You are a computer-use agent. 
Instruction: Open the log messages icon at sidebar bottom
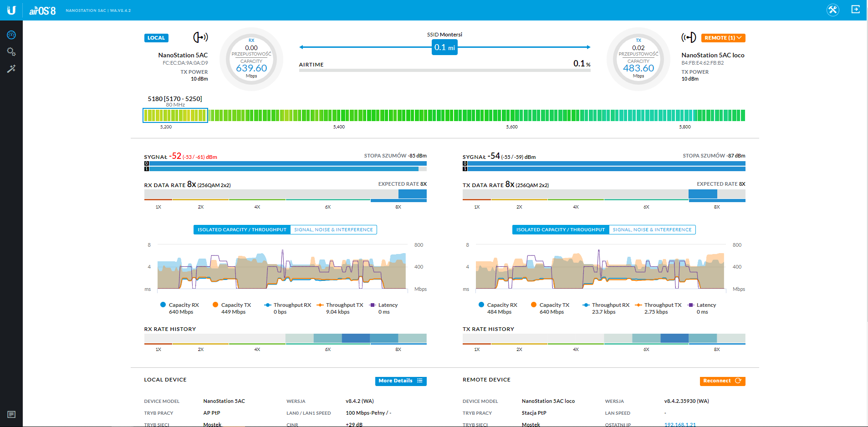pyautogui.click(x=11, y=414)
